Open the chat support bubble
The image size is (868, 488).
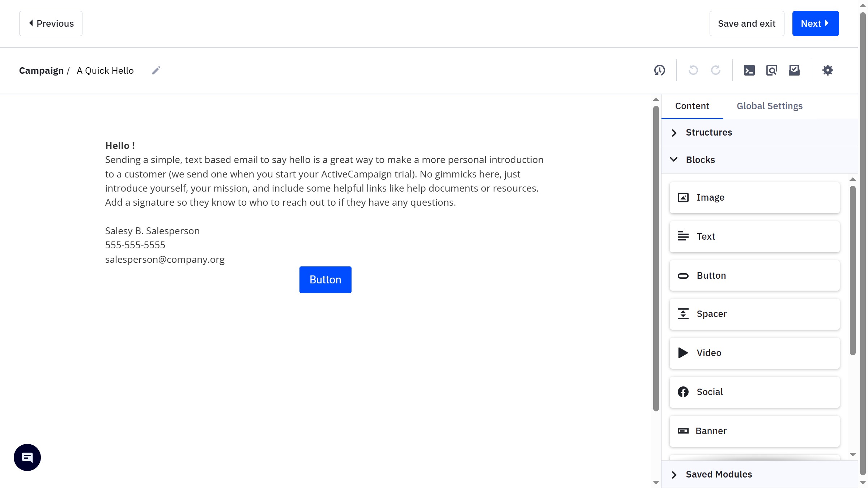[27, 457]
